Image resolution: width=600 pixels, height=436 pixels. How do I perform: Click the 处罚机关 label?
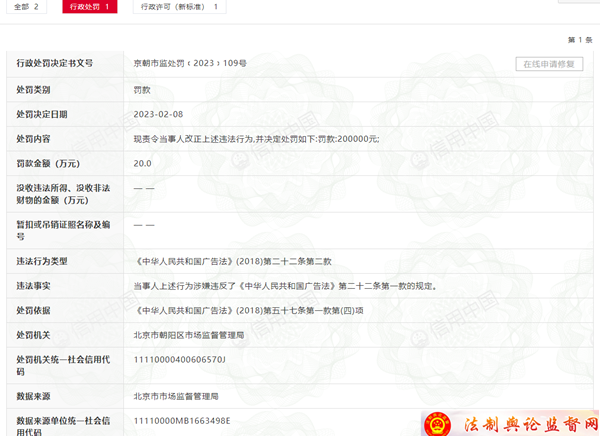33,335
